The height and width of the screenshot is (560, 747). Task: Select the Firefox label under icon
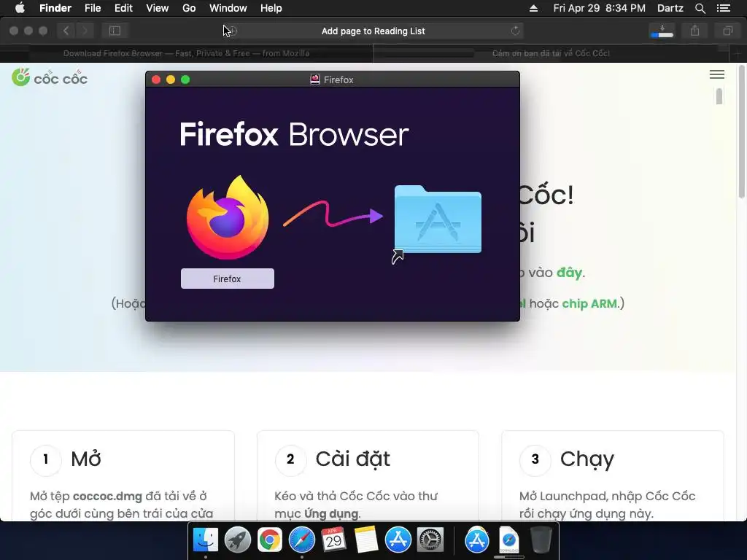(x=228, y=279)
